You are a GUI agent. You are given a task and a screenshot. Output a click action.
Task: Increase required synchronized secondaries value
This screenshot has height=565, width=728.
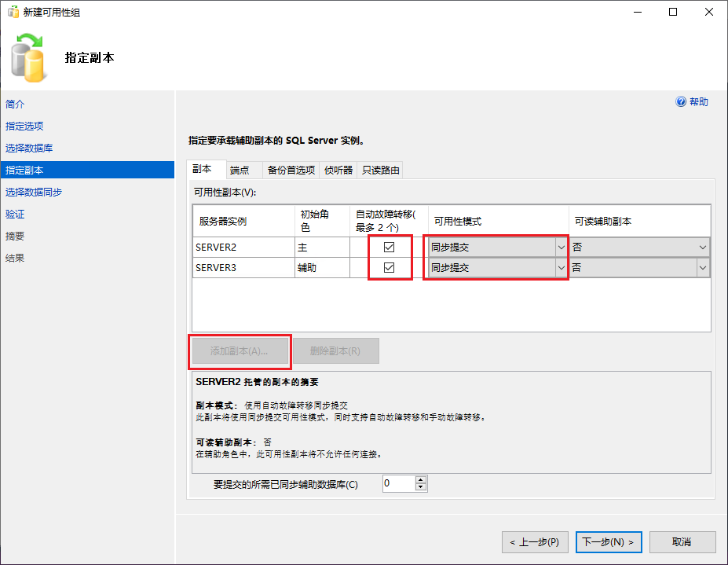(x=421, y=480)
